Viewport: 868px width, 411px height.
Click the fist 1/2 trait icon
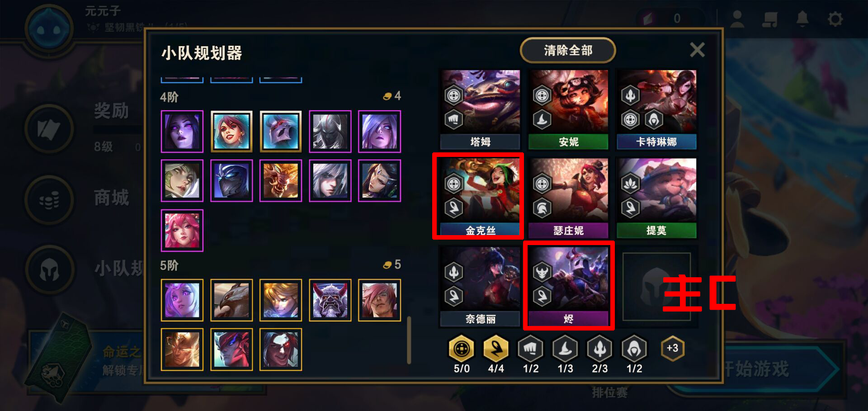pyautogui.click(x=530, y=349)
